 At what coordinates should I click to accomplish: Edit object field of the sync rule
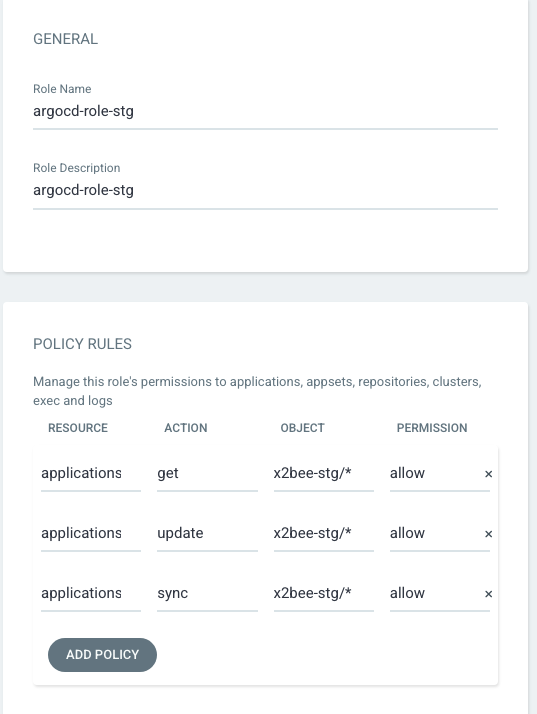(x=323, y=593)
